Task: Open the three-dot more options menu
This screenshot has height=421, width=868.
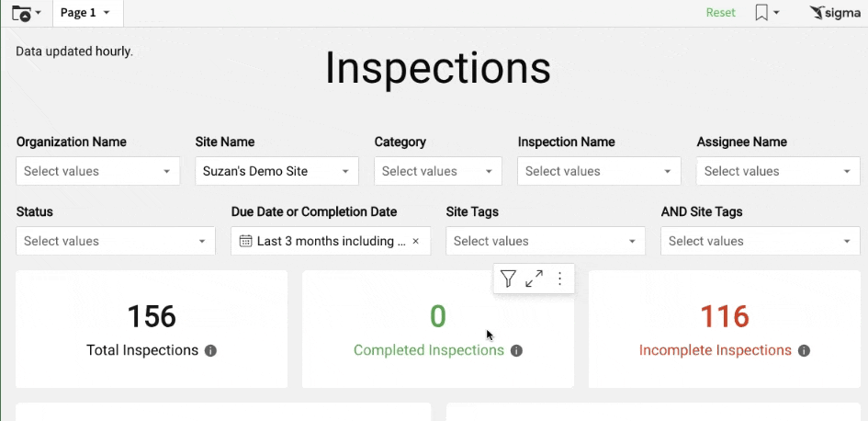Action: point(559,279)
